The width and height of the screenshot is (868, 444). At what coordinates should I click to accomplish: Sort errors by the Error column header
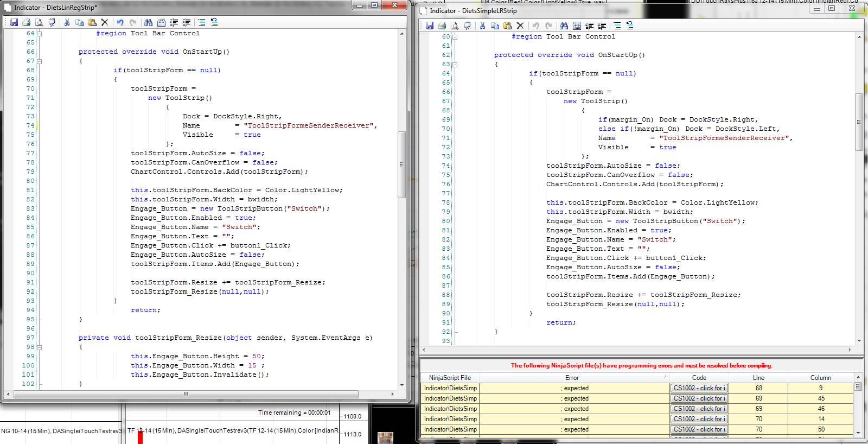572,377
